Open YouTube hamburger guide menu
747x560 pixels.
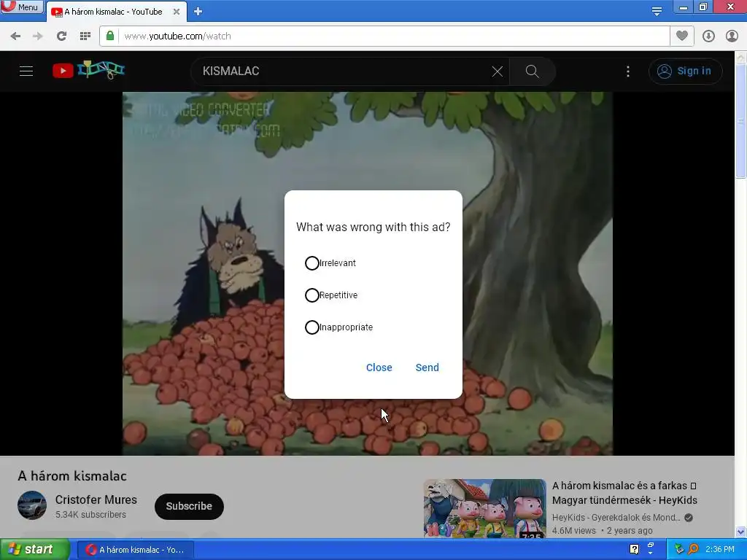coord(26,71)
